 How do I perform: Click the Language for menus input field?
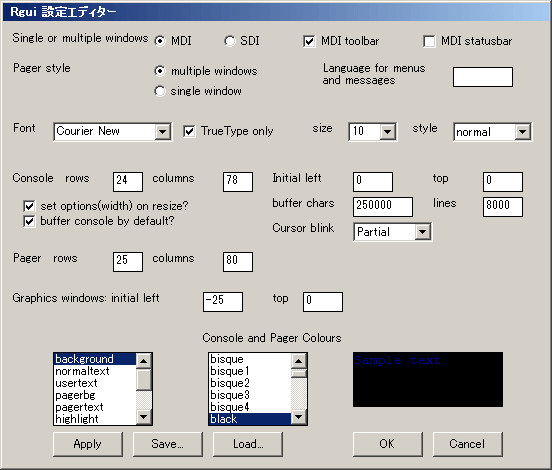point(483,77)
